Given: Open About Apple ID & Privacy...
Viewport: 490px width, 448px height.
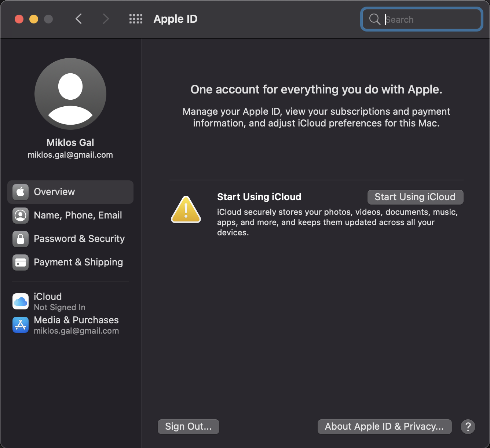Looking at the screenshot, I should tap(384, 426).
